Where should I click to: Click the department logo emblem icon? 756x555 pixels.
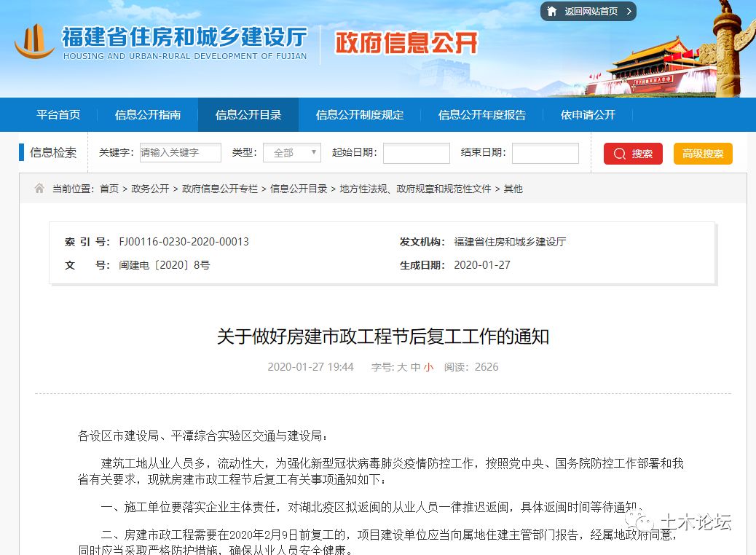click(34, 42)
